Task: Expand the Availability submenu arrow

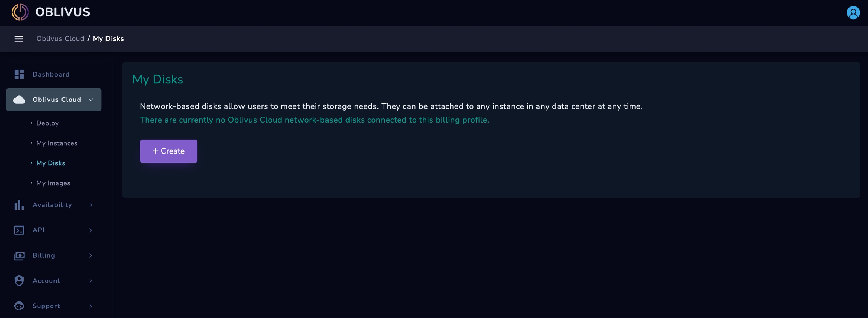Action: tap(91, 205)
